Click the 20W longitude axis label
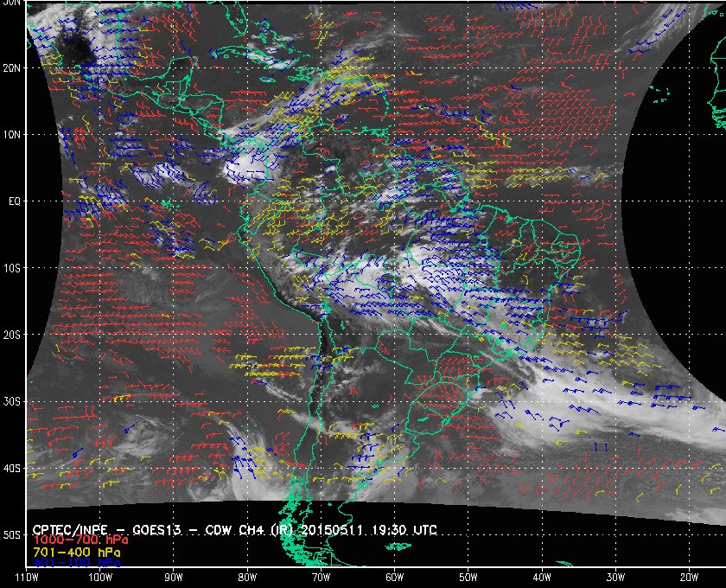The width and height of the screenshot is (726, 588). (x=687, y=577)
